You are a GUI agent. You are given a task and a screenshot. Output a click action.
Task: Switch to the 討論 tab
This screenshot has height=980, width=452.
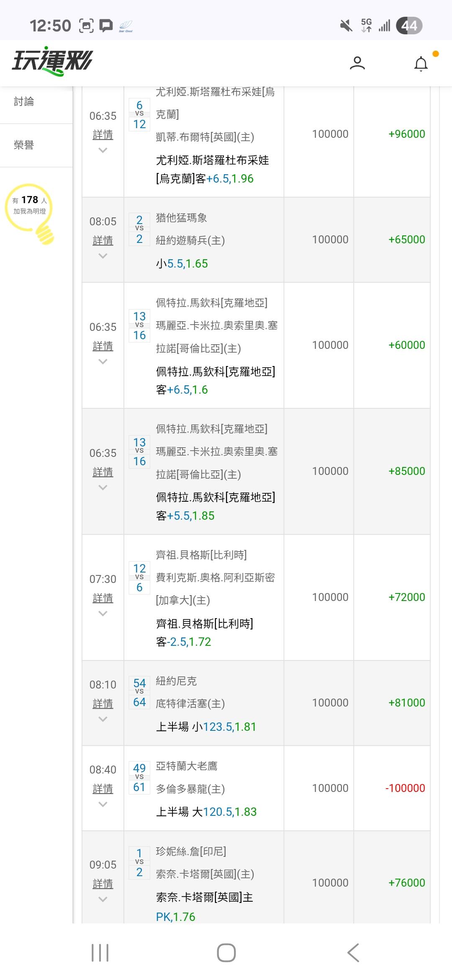24,102
